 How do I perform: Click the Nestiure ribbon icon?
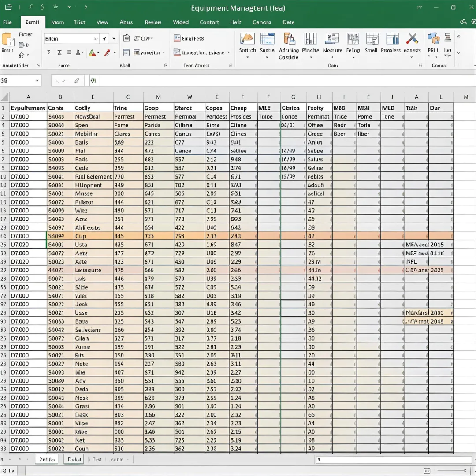[x=332, y=39]
